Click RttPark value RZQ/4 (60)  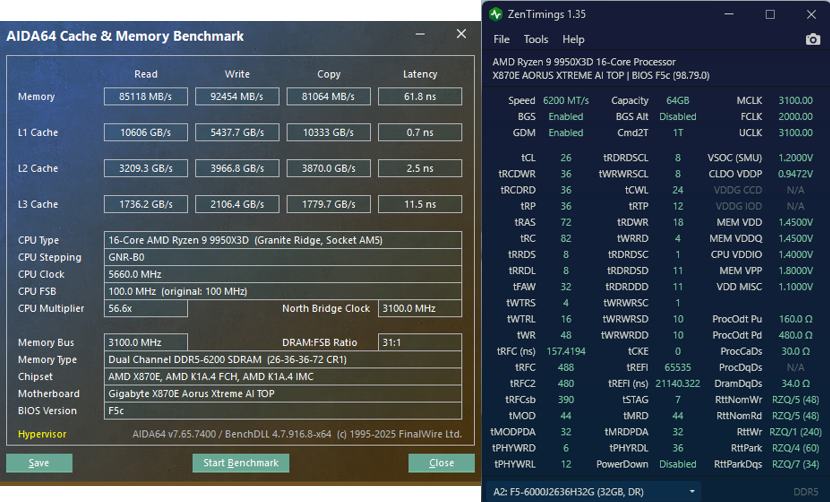pyautogui.click(x=796, y=448)
